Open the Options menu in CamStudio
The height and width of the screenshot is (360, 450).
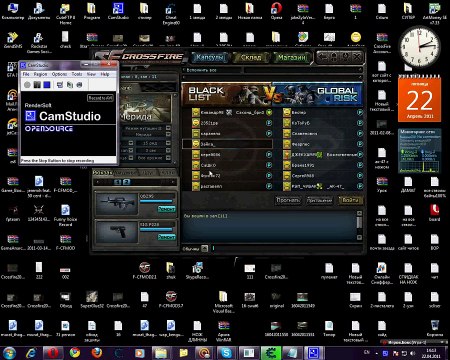(59, 74)
